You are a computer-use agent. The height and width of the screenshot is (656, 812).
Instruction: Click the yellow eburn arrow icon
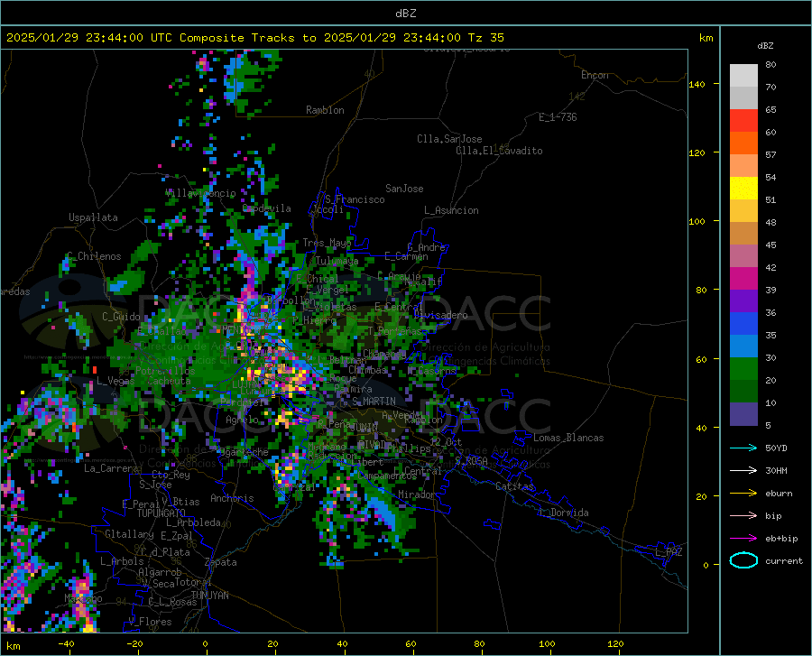click(743, 494)
